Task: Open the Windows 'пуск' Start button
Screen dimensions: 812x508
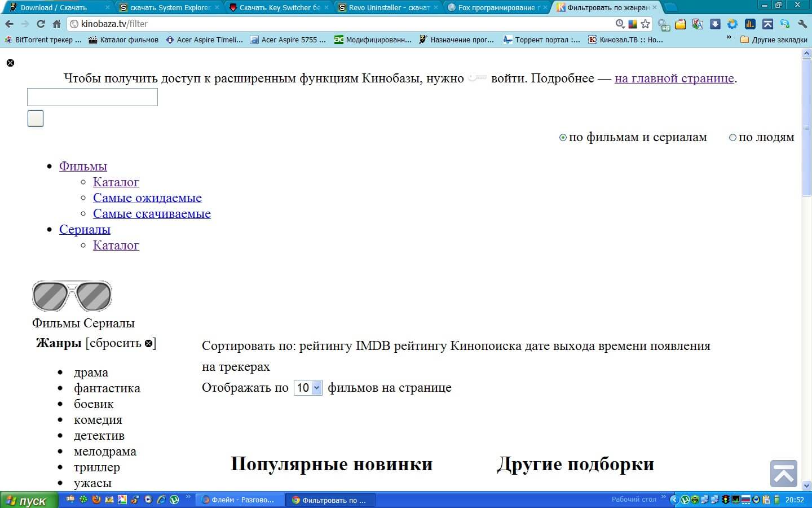Action: (28, 500)
